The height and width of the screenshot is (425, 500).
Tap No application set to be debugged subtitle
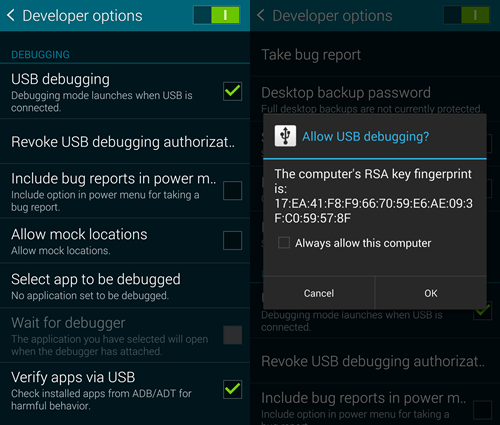point(90,296)
